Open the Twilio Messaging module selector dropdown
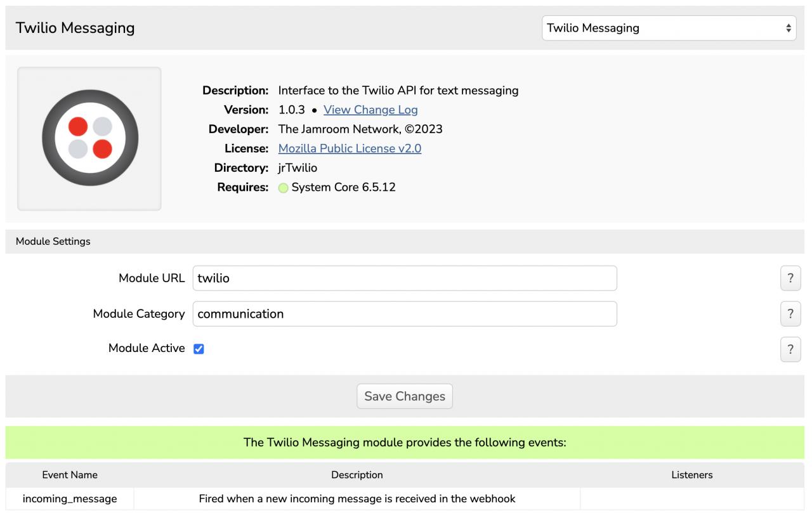The image size is (812, 520). [x=669, y=28]
